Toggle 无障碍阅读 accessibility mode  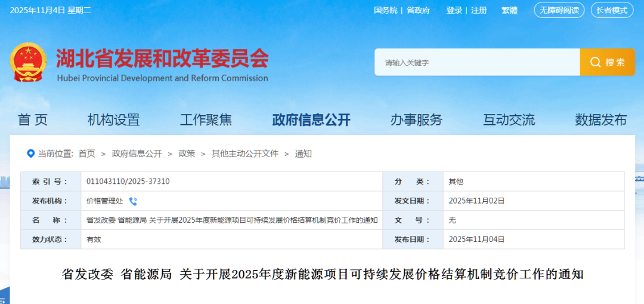559,10
